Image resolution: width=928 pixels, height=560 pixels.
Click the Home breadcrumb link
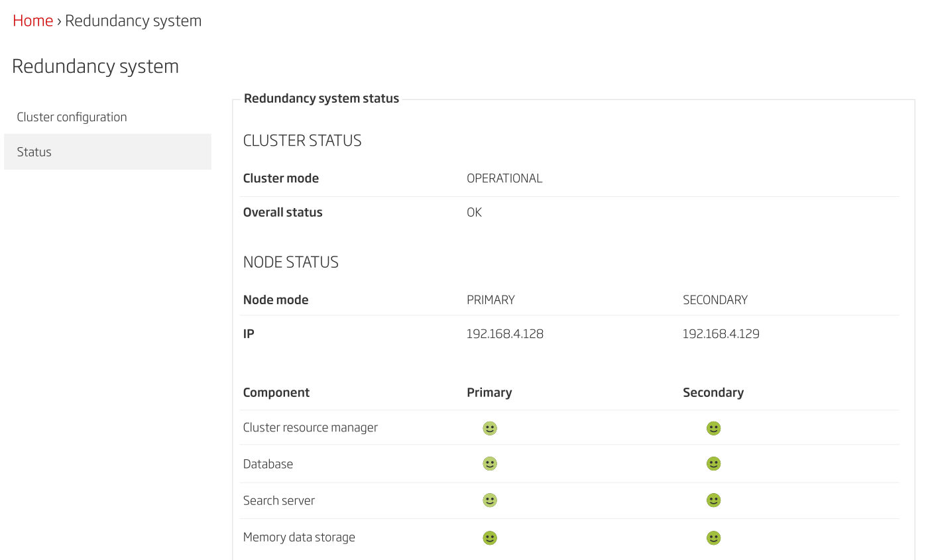click(32, 21)
